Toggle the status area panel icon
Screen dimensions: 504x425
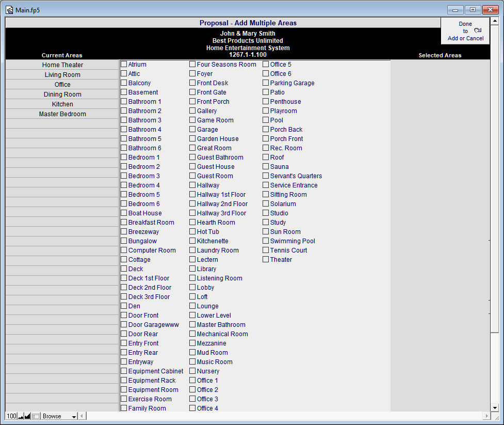(36, 416)
